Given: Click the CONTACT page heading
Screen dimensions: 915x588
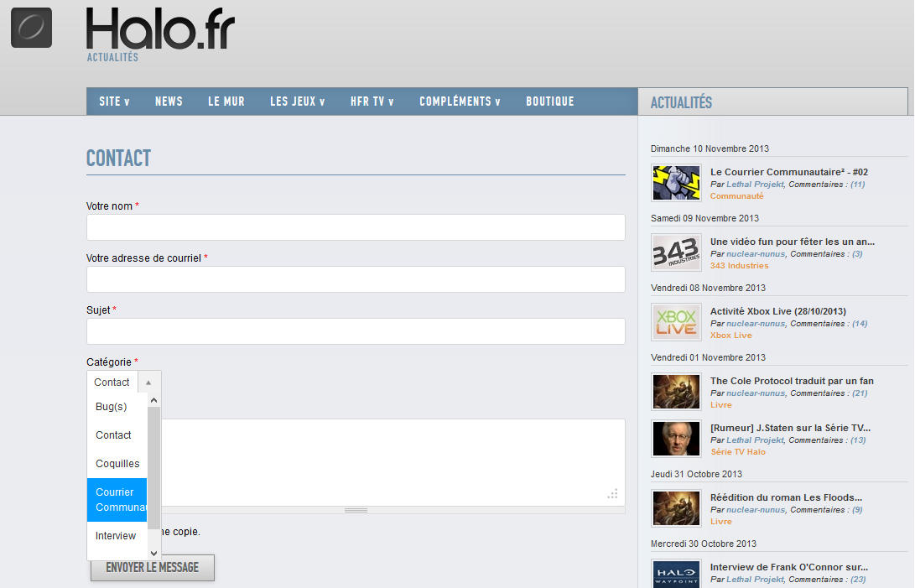Looking at the screenshot, I should pyautogui.click(x=118, y=159).
